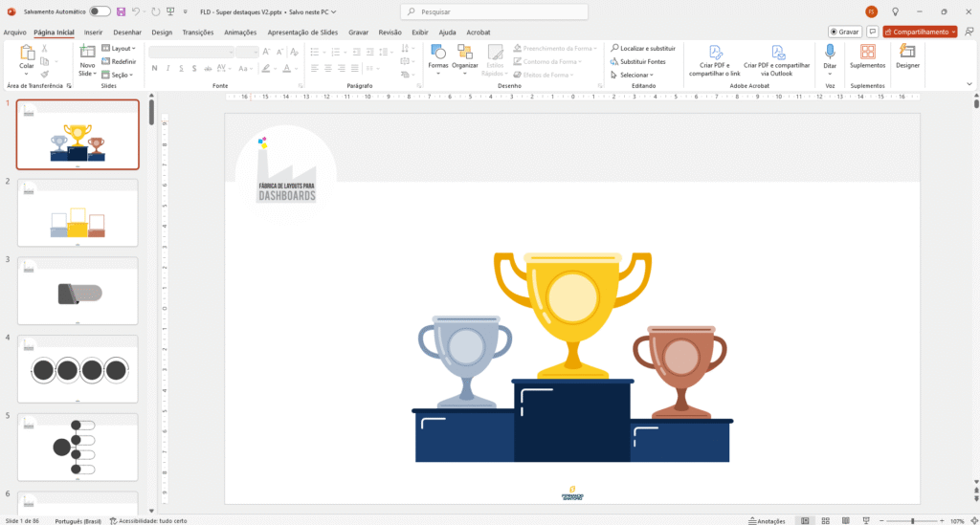980x525 pixels.
Task: Toggle normal view button in status bar
Action: pos(805,521)
